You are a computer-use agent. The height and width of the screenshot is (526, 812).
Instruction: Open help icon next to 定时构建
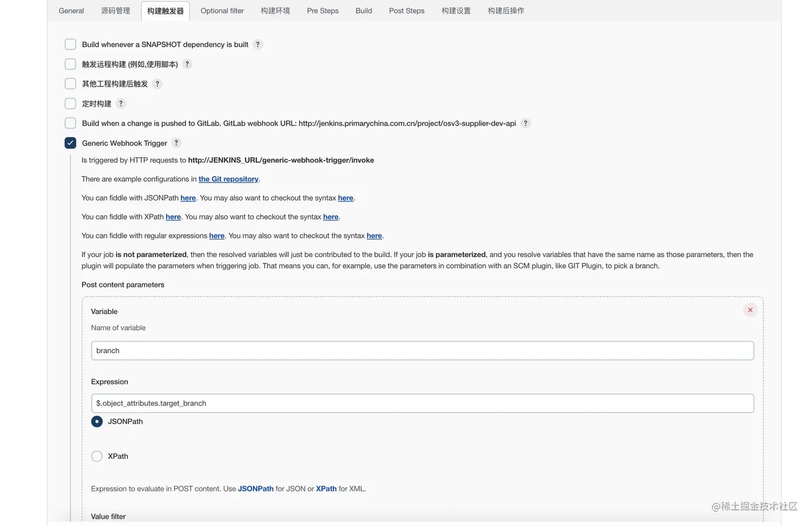coord(121,104)
